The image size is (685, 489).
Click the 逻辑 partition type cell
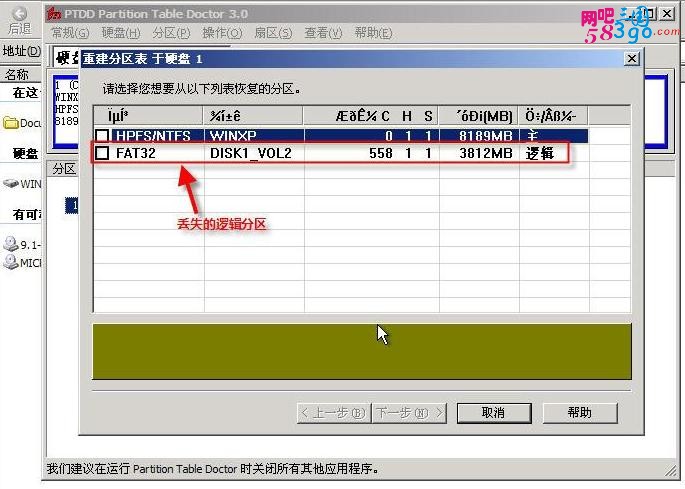(540, 153)
